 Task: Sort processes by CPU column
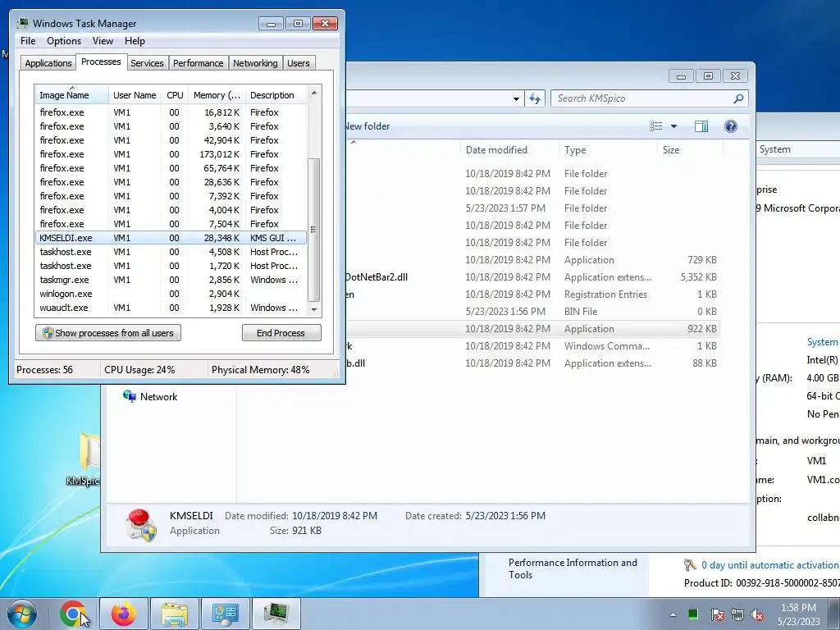175,95
